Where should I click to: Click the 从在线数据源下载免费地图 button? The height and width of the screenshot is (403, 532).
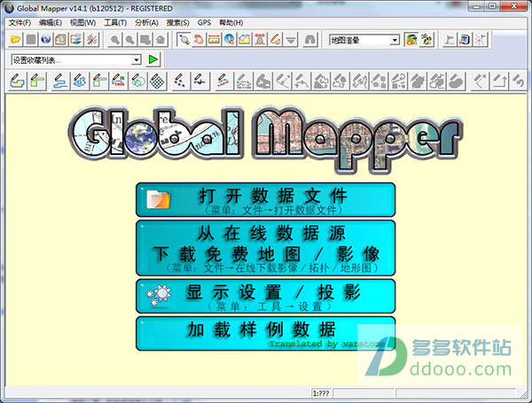266,248
